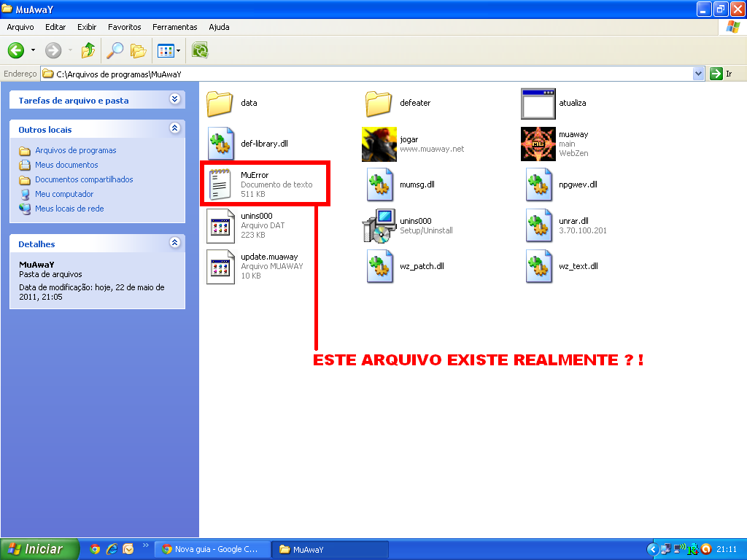Go up one folder level

coord(88,50)
